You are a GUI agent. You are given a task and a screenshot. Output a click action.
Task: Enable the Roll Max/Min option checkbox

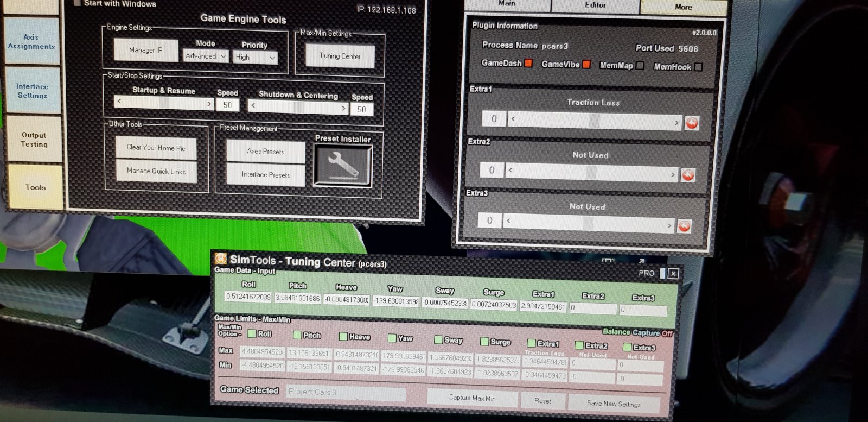coord(252,333)
